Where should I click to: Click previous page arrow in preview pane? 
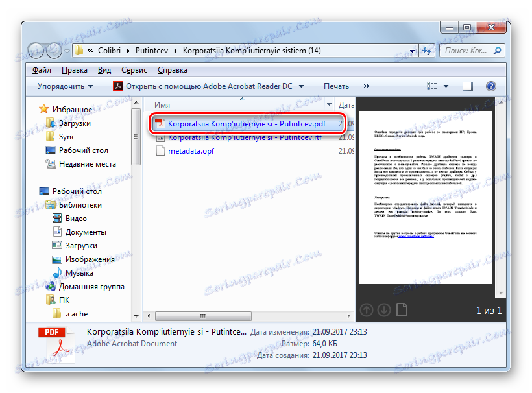[x=366, y=310]
